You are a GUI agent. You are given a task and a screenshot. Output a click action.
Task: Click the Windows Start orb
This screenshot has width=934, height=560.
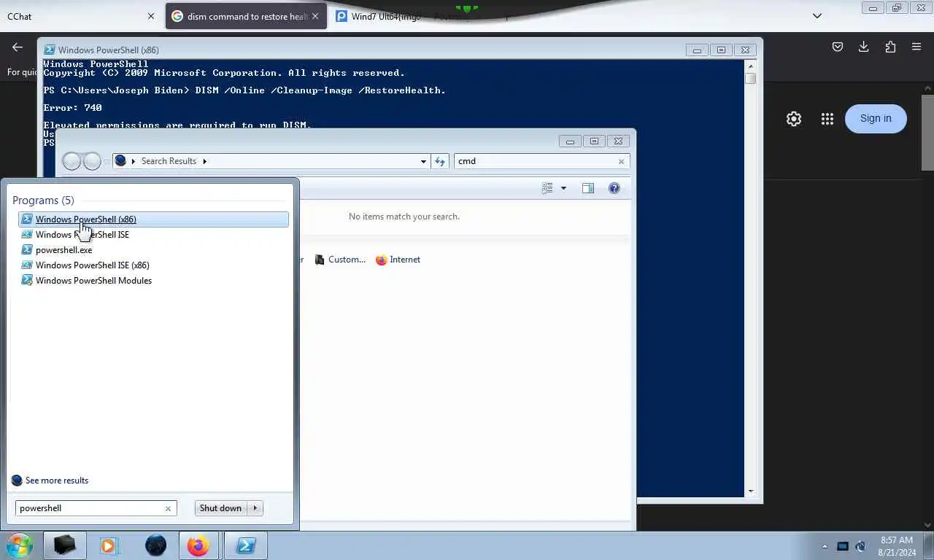click(x=20, y=545)
